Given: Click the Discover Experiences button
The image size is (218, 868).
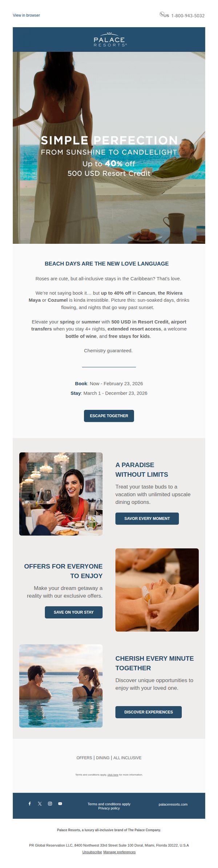Looking at the screenshot, I should [148, 712].
